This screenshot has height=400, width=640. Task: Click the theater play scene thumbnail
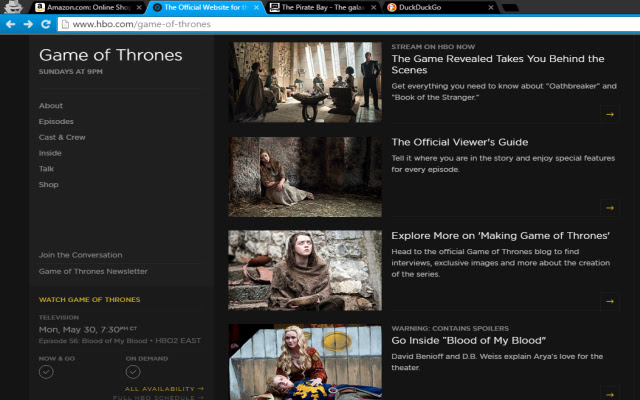(x=305, y=362)
